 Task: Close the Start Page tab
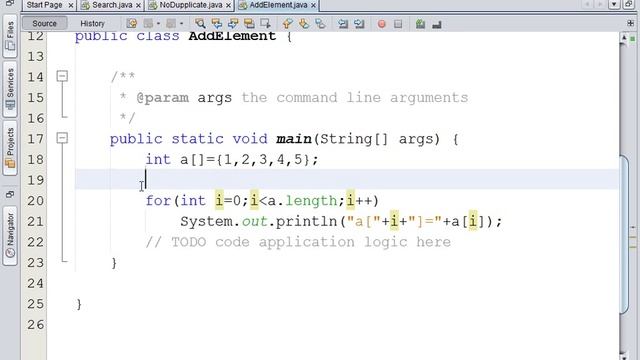71,5
